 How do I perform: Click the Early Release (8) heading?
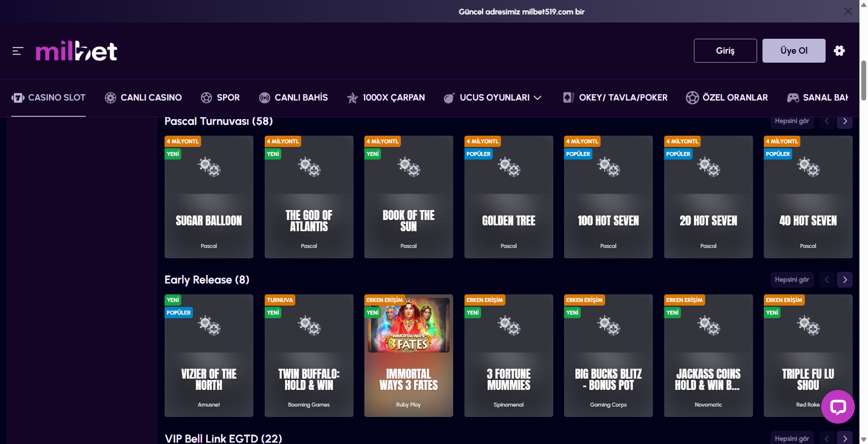(207, 280)
